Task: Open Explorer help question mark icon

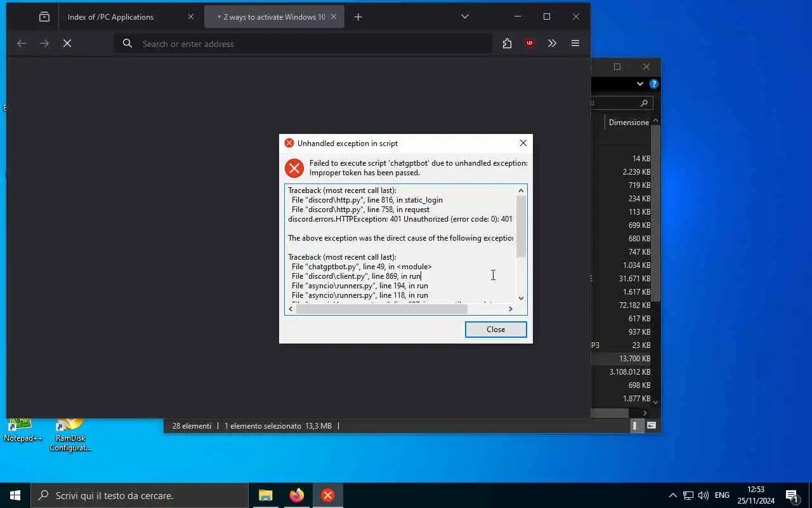Action: (x=654, y=84)
